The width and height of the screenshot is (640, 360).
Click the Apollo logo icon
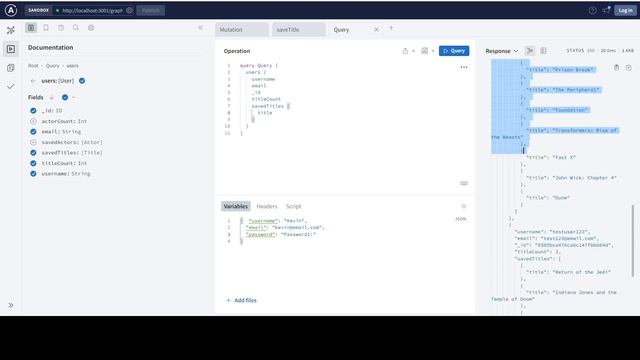pos(11,10)
